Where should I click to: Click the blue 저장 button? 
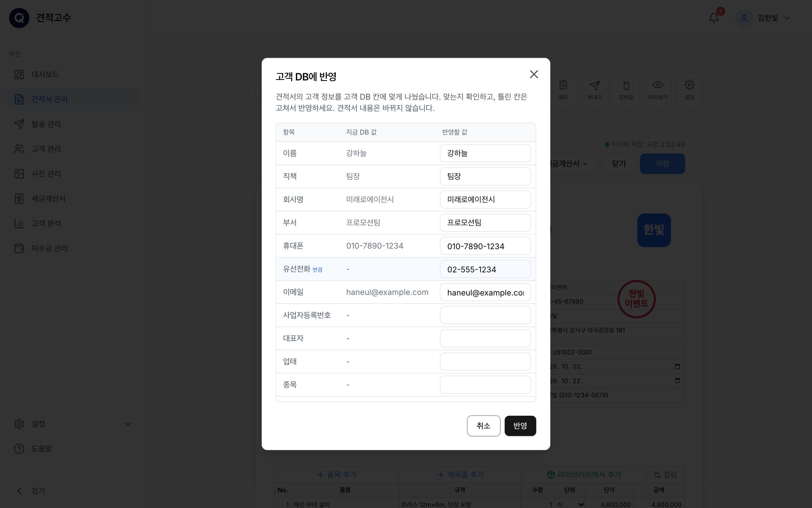tap(662, 164)
